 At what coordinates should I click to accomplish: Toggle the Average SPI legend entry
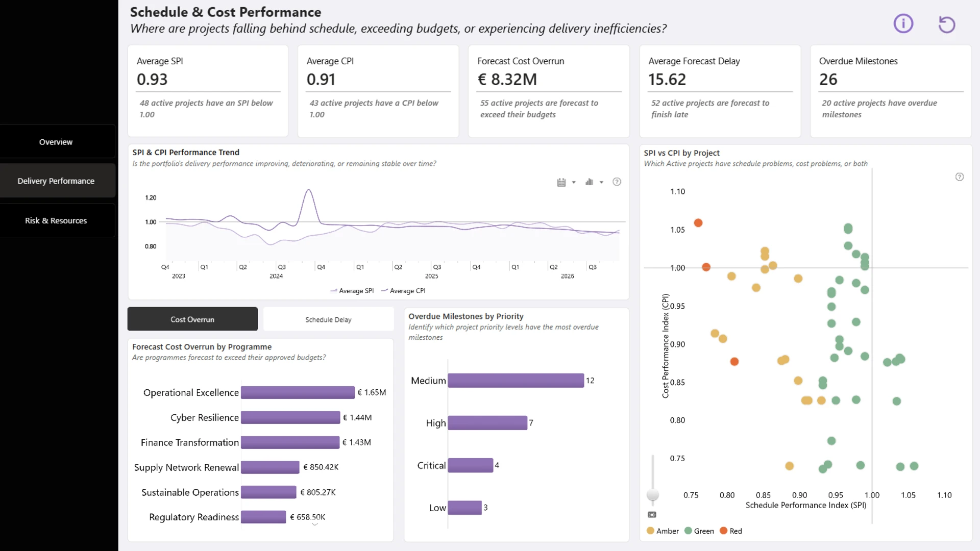pyautogui.click(x=352, y=291)
